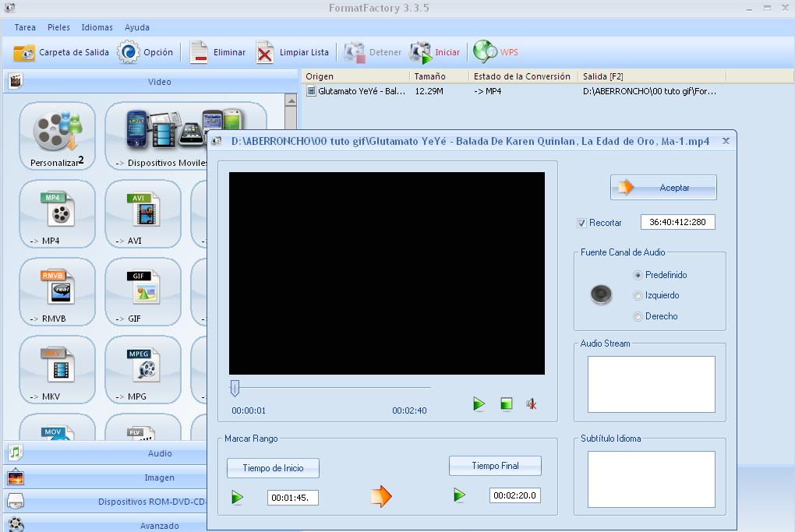The width and height of the screenshot is (795, 532).
Task: Move the video seek slider handle
Action: [x=235, y=388]
